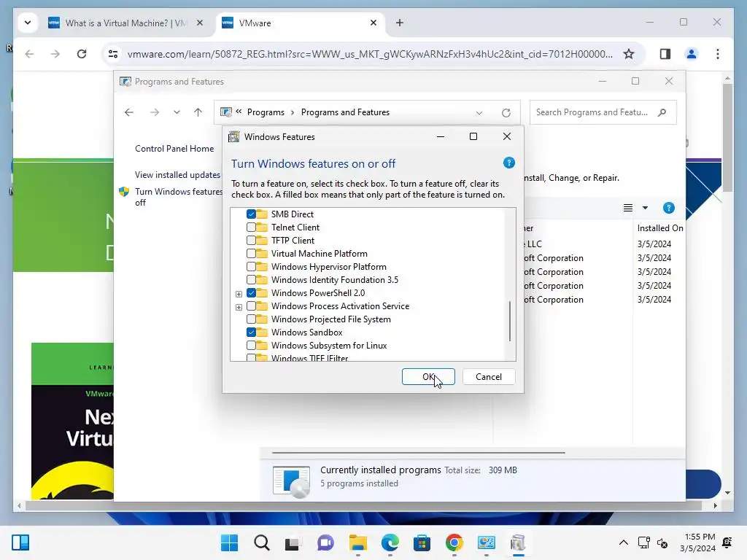View site information icon in address bar
747x560 pixels.
(x=113, y=54)
